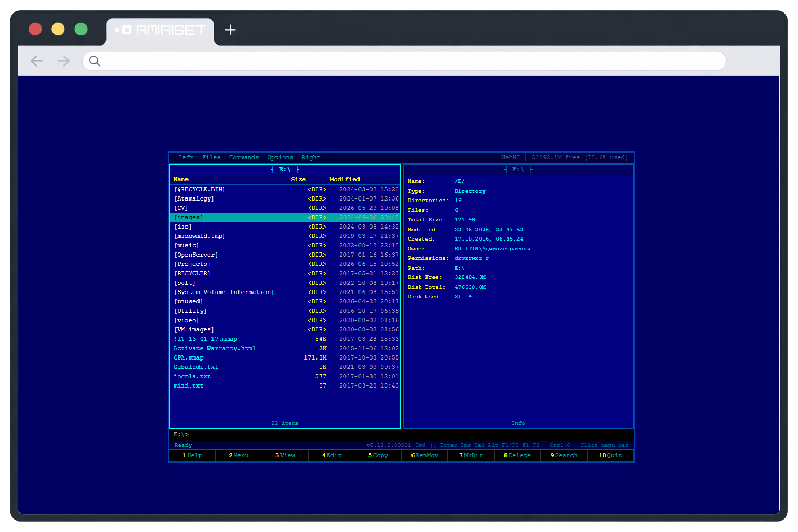The image size is (798, 532).
Task: Click the browser forward arrow
Action: (x=64, y=61)
